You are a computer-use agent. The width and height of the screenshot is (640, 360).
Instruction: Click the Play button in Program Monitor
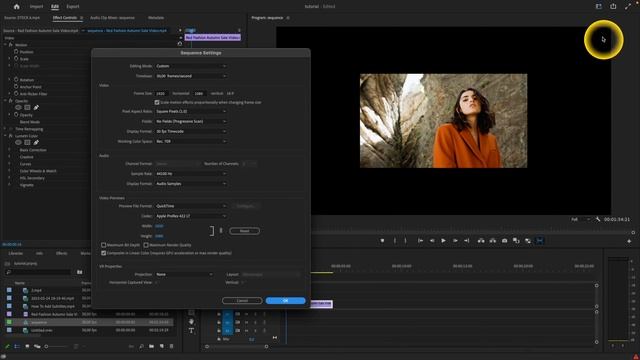(x=443, y=241)
